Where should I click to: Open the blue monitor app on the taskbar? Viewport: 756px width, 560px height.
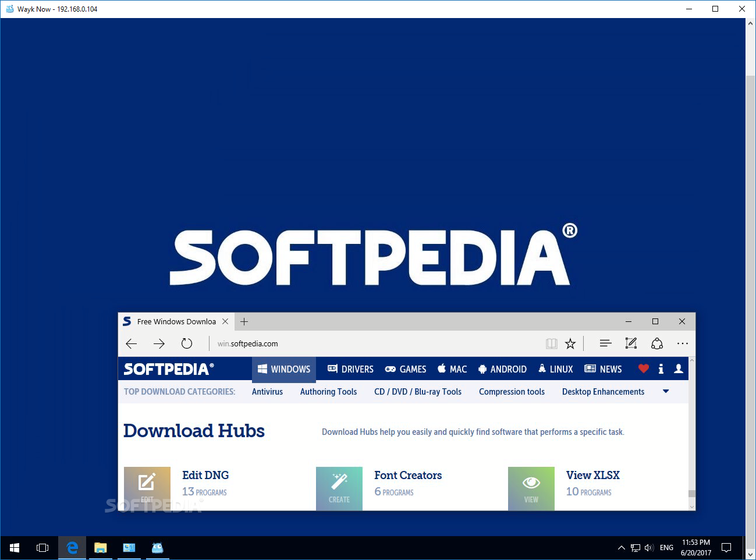(x=129, y=548)
